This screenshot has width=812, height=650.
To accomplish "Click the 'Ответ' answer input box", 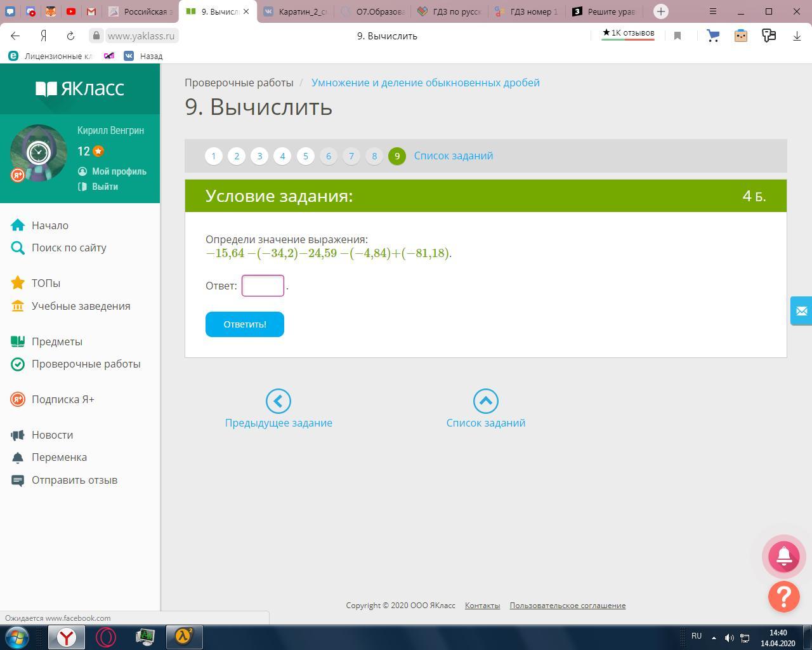I will (x=263, y=286).
